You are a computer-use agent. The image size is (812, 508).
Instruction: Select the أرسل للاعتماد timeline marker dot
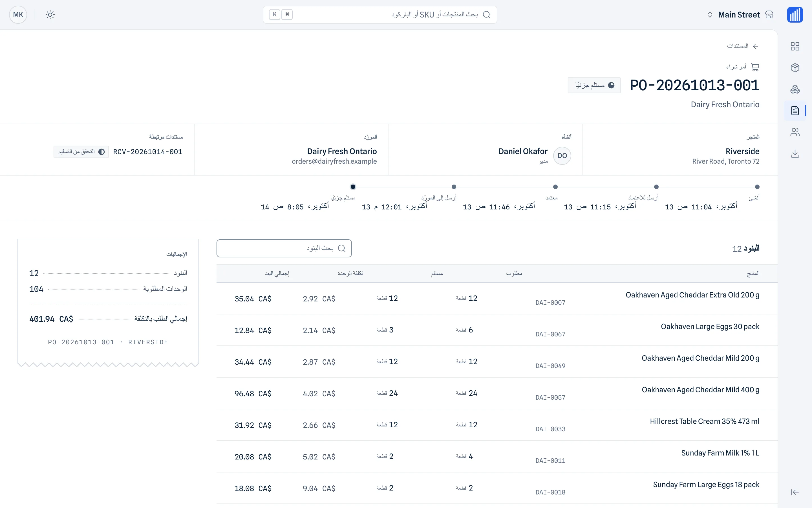[x=656, y=187]
